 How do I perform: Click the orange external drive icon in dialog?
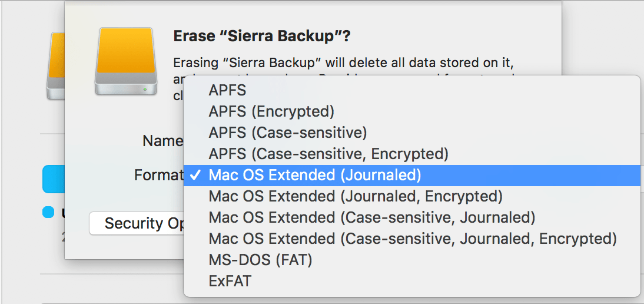[125, 61]
